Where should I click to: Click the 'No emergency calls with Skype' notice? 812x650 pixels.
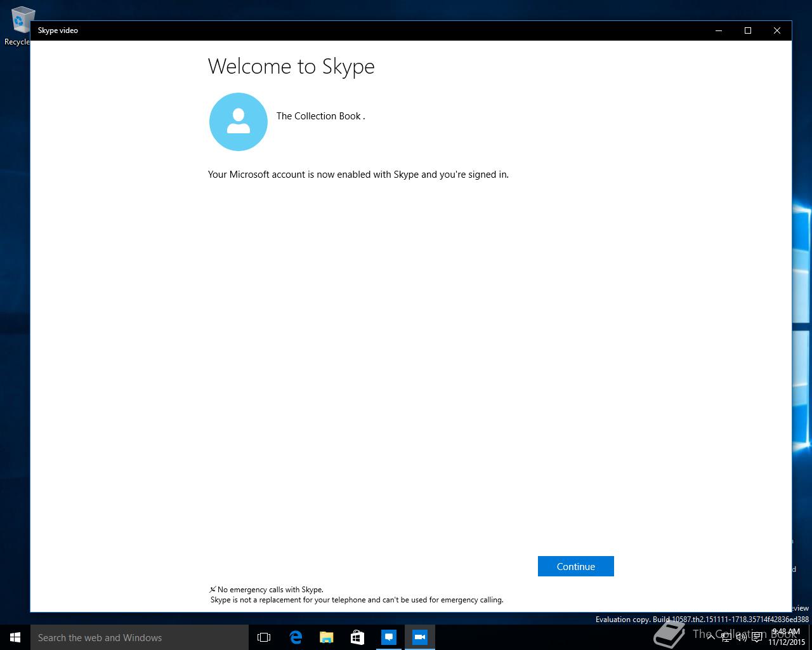tap(266, 590)
